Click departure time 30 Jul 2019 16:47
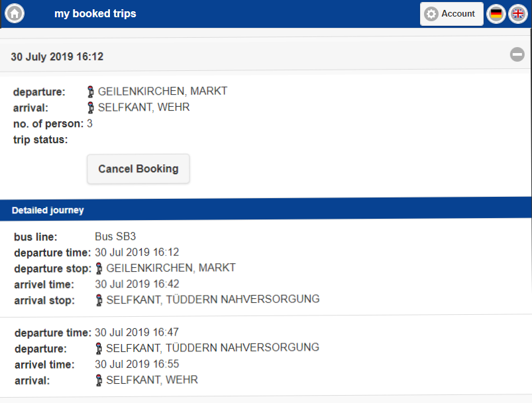 (136, 332)
